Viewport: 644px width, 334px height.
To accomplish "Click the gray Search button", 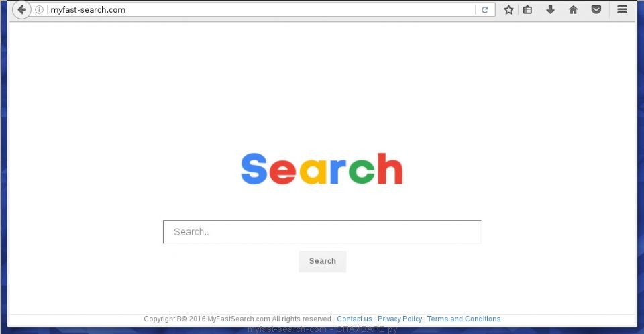I will point(323,262).
